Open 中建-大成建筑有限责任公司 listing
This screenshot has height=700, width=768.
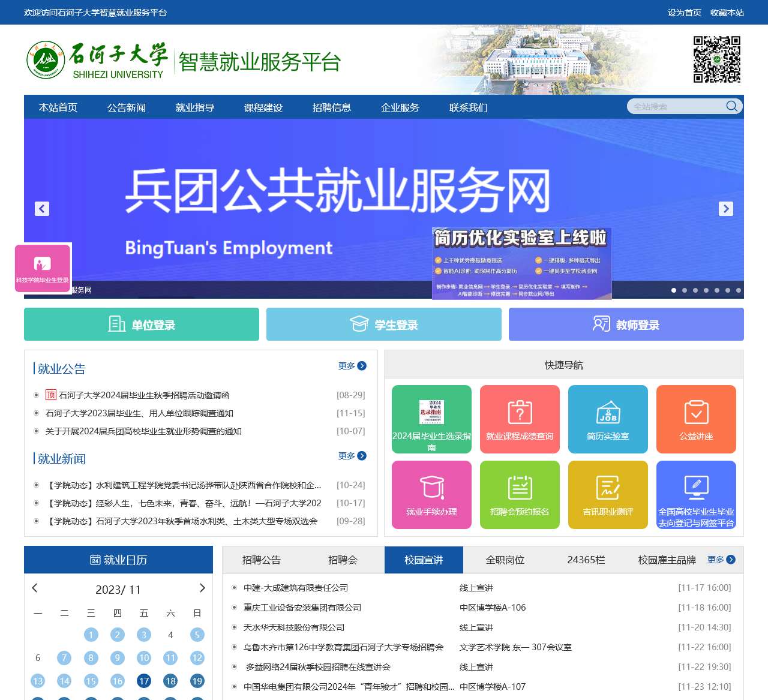coord(296,588)
